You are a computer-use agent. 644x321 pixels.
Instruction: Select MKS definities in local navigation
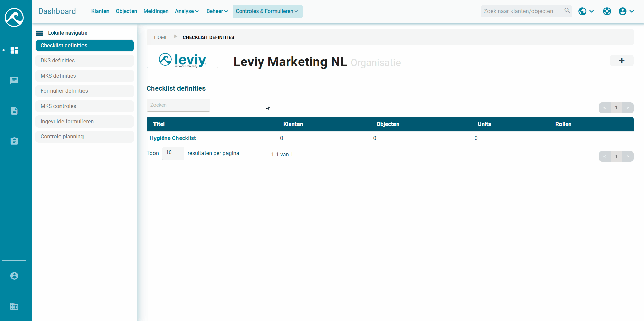coord(85,76)
